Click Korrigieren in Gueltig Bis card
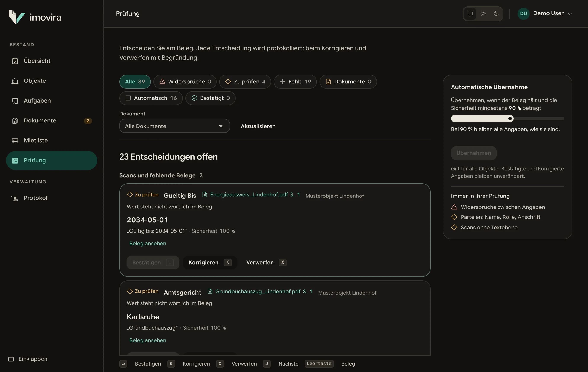The height and width of the screenshot is (372, 588). pos(210,263)
